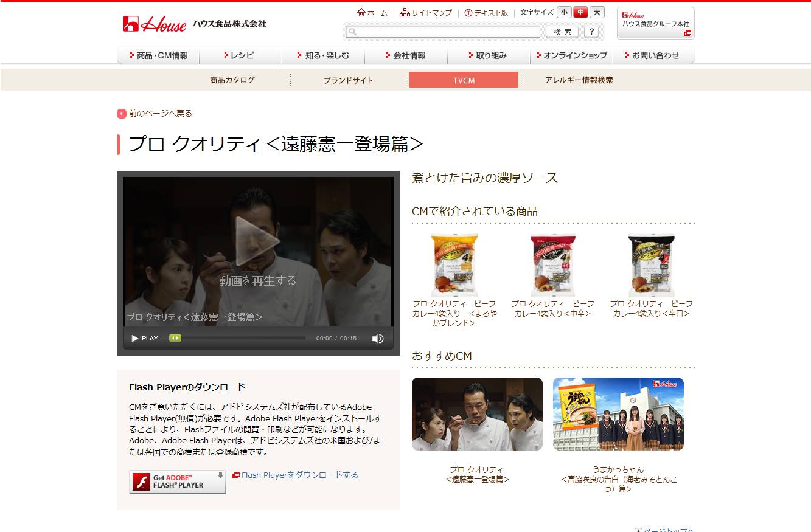Click the 前のページへ戻る back link
The image size is (811, 532).
(x=155, y=113)
